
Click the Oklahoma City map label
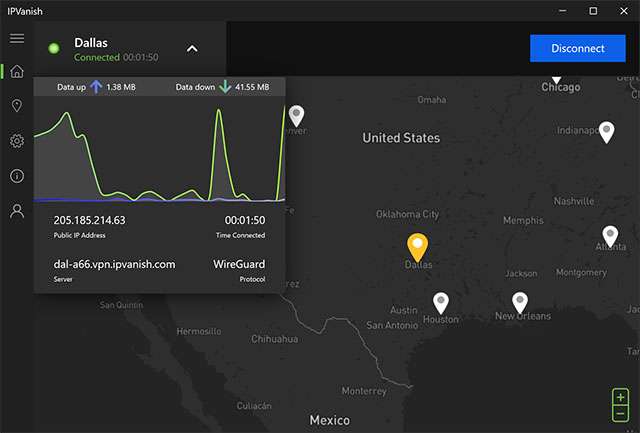coord(407,214)
